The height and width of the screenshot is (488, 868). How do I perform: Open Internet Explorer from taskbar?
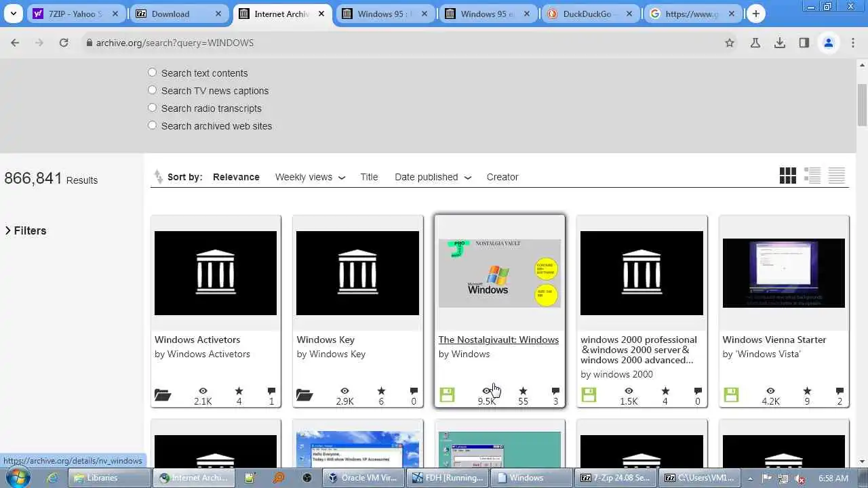click(x=52, y=478)
